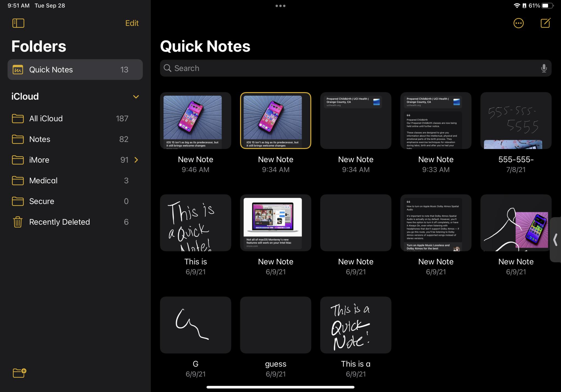Open the 9:33 AM Prepared Childbirth note
This screenshot has width=561, height=392.
click(x=436, y=121)
